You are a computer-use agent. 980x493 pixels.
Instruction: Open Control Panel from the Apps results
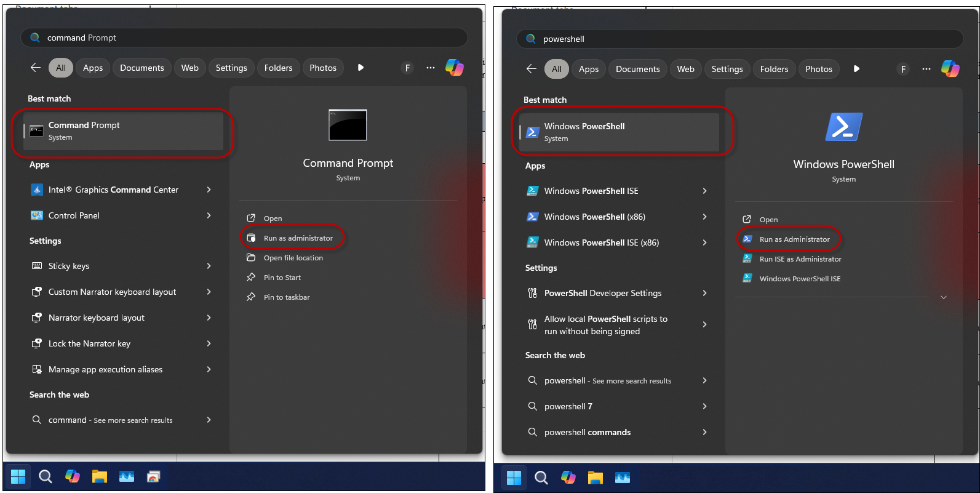click(74, 215)
